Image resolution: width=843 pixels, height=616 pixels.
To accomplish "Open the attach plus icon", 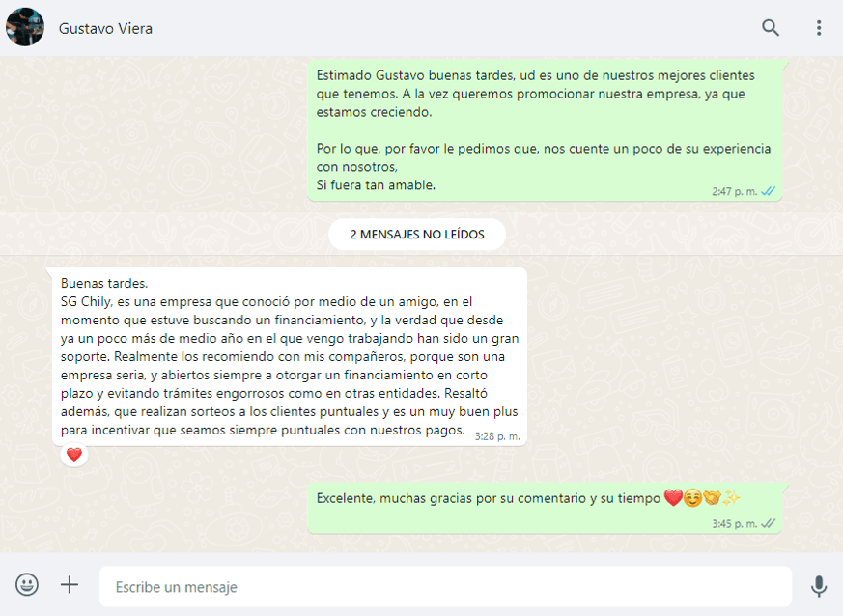I will tap(70, 584).
